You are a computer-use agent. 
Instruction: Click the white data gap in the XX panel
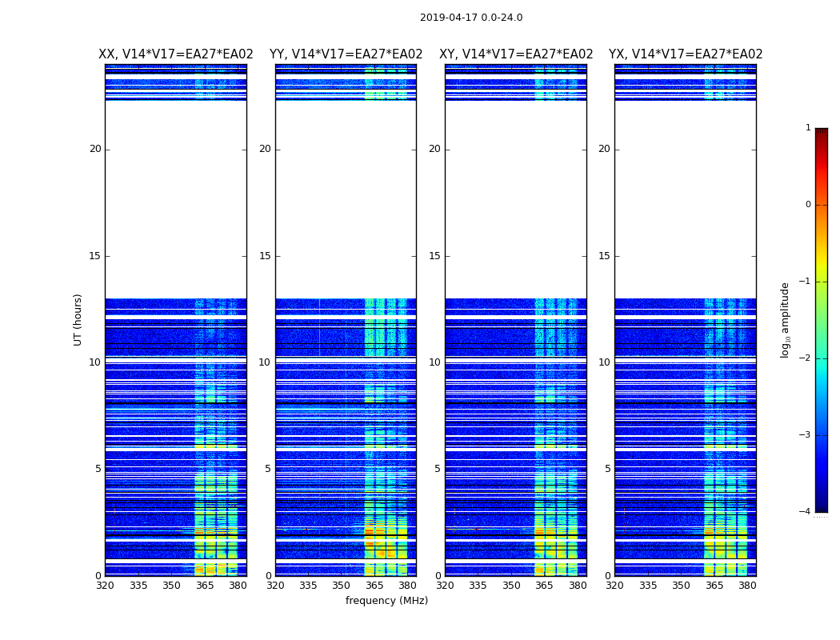(x=176, y=199)
